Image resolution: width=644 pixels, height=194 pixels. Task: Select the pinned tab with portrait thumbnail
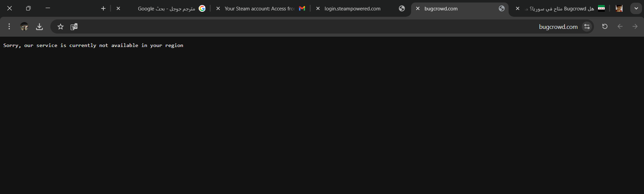click(x=619, y=9)
